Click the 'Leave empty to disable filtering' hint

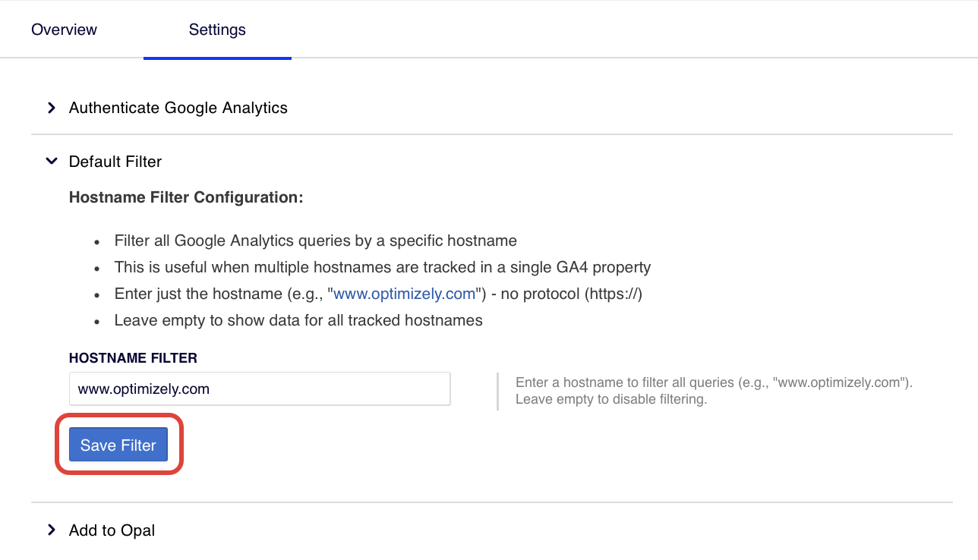(610, 399)
